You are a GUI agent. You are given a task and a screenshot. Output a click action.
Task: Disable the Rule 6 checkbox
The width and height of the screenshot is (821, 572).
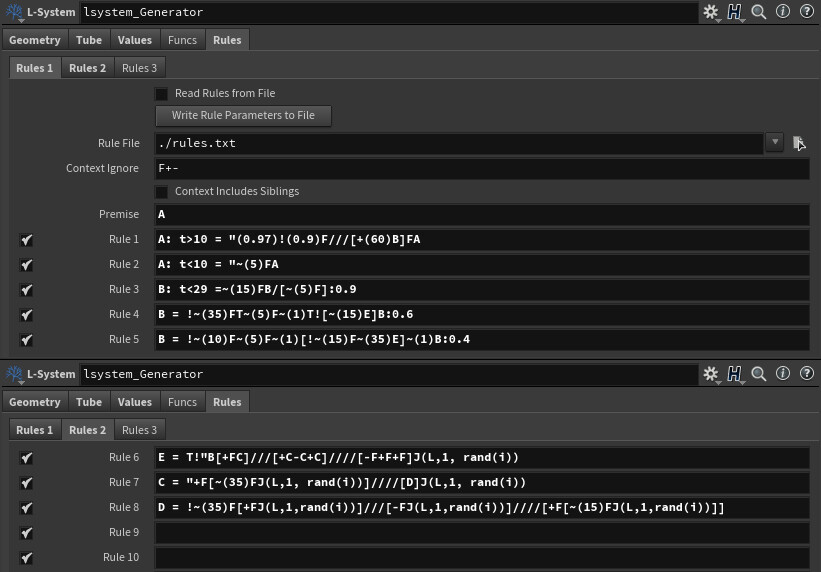point(26,458)
